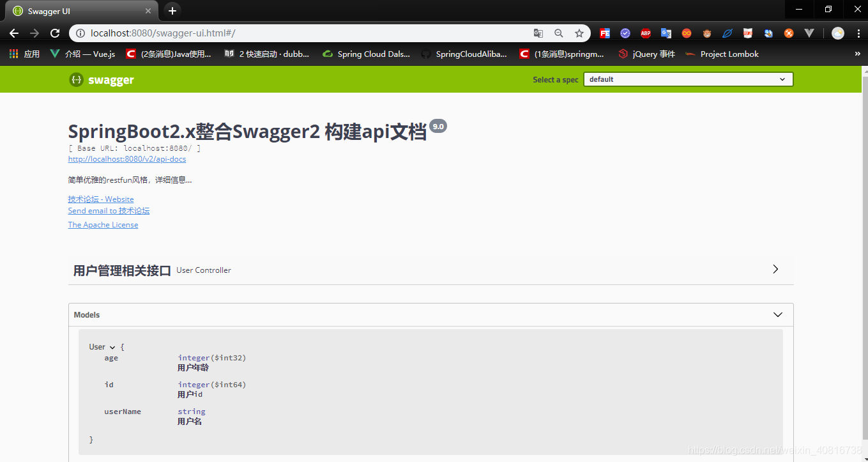This screenshot has height=462, width=868.
Task: Open the Vue devtools extension
Action: point(809,33)
